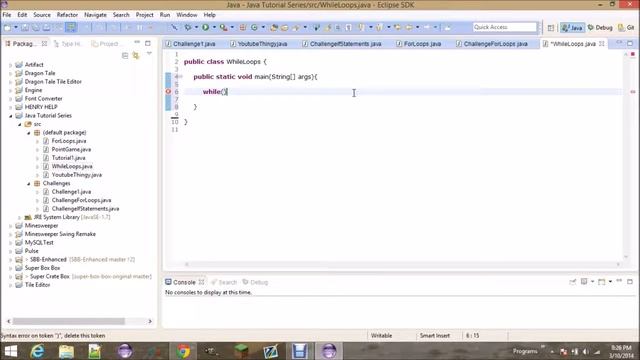Click the New Java Class green icon
The image size is (640, 360).
pos(255,27)
